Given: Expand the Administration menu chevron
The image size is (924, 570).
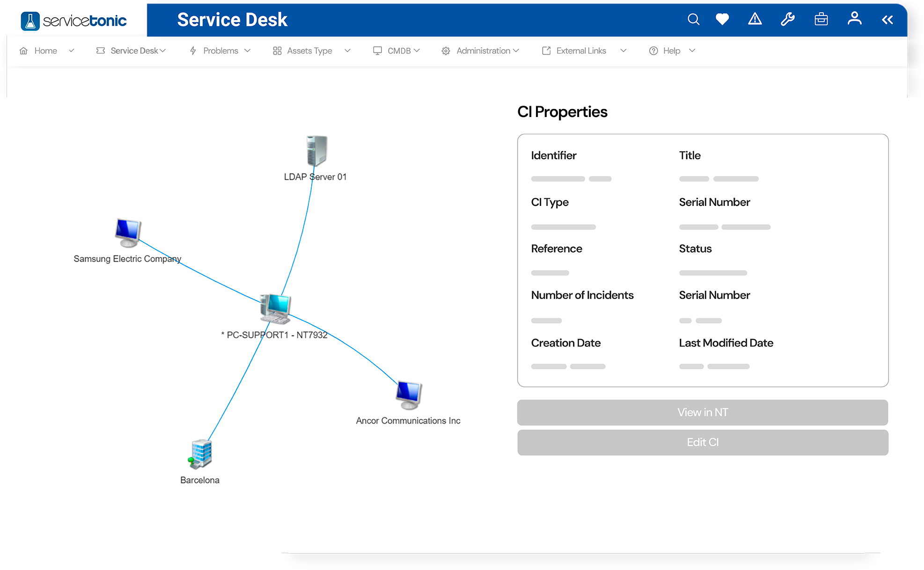Looking at the screenshot, I should pos(516,51).
